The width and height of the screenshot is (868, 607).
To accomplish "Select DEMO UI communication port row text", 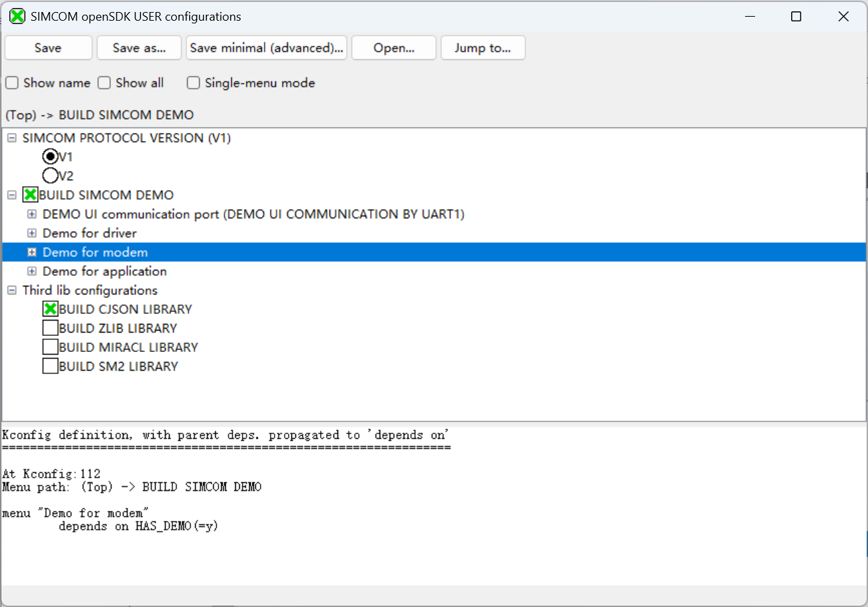I will (x=253, y=214).
